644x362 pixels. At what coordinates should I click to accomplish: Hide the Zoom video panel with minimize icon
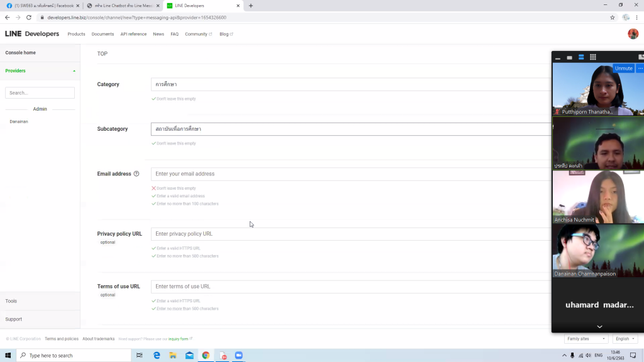[558, 58]
